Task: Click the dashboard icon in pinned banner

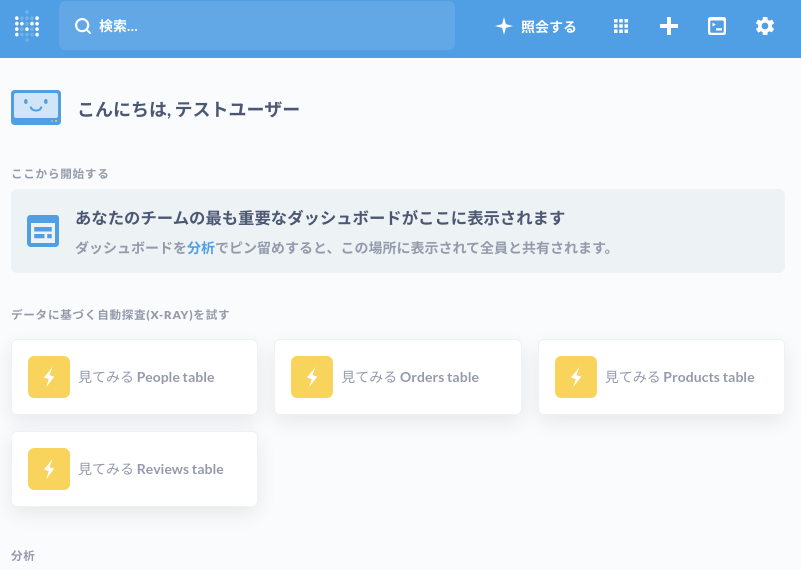Action: pos(43,231)
